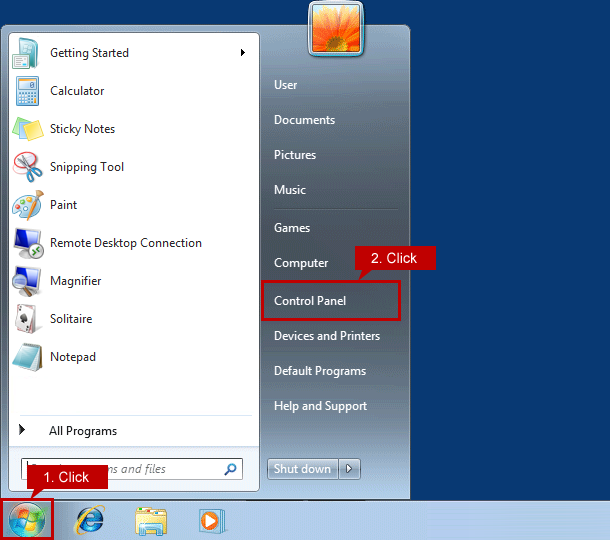The height and width of the screenshot is (540, 610).
Task: Open Control Panel from the right pane
Action: point(310,301)
